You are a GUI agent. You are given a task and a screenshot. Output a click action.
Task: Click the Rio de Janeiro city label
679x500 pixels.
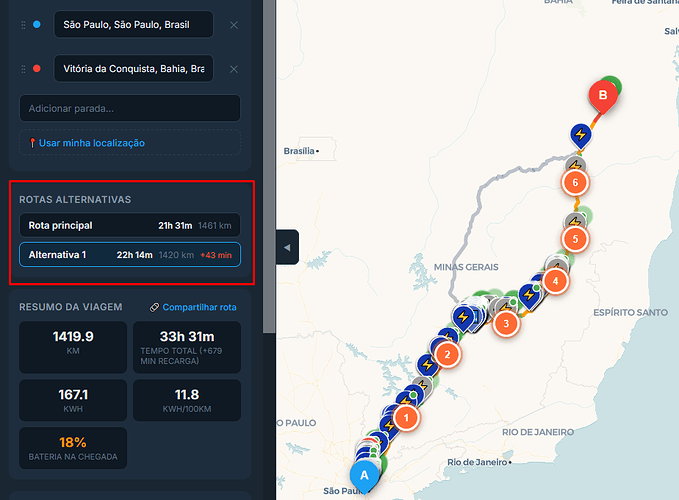(479, 462)
